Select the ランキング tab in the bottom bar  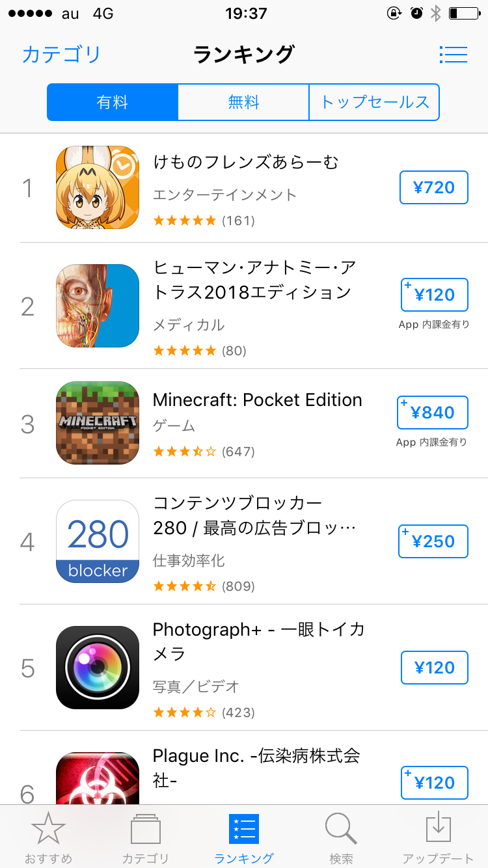[x=244, y=838]
